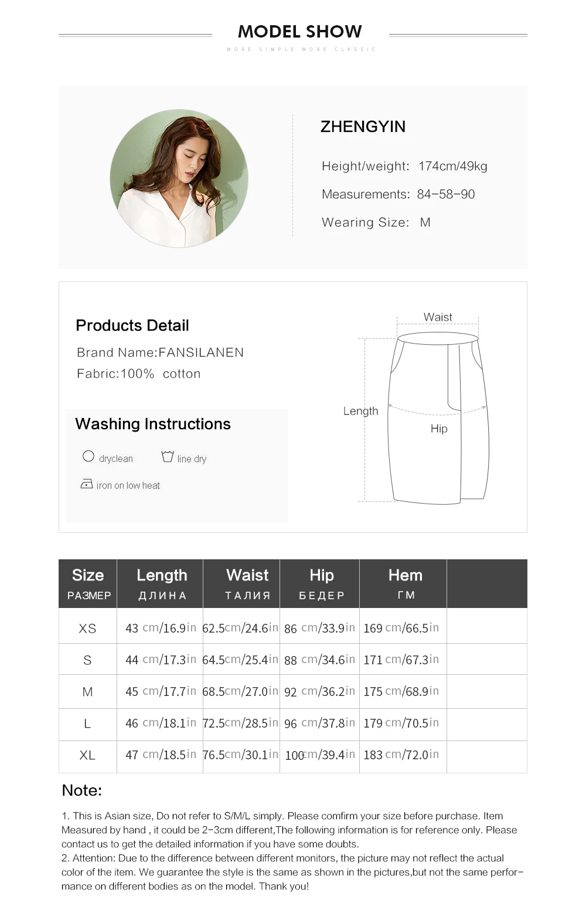Select the XS size row label
Viewport: 586px width, 924px height.
click(x=87, y=629)
